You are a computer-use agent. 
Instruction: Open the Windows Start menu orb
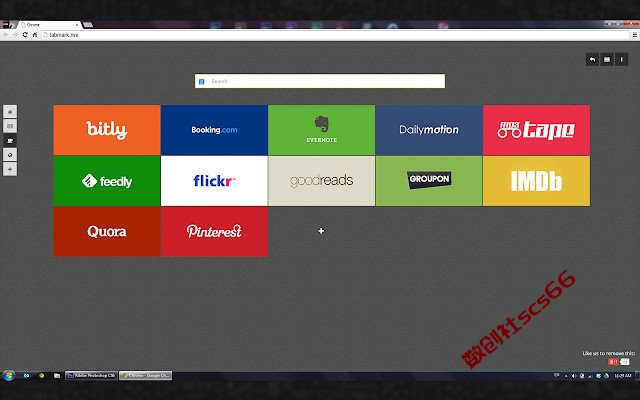coord(9,375)
